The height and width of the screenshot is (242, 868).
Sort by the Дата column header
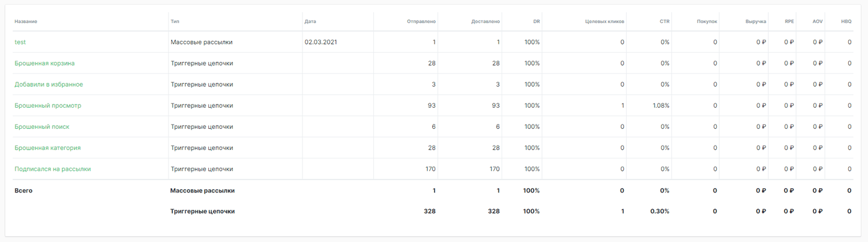pos(310,22)
